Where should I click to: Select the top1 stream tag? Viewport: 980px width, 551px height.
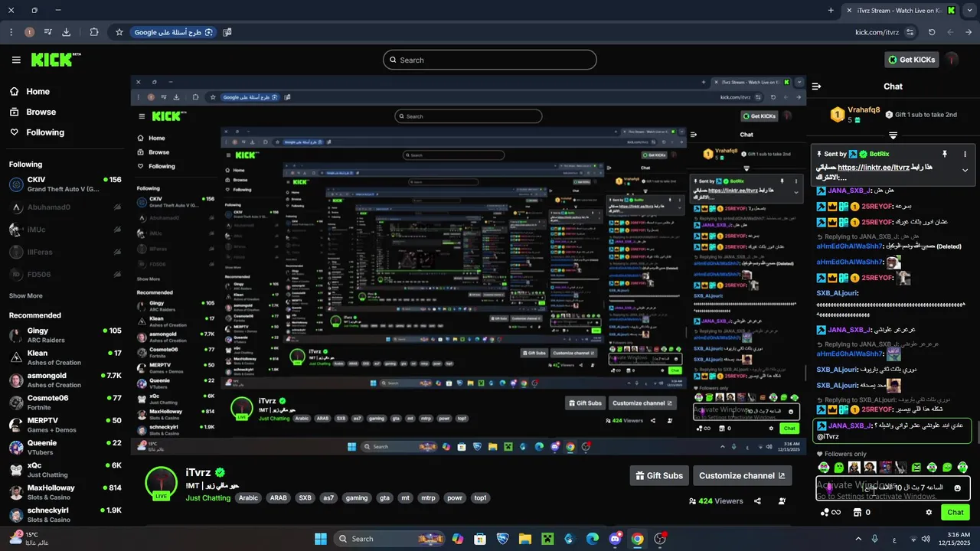pos(480,497)
